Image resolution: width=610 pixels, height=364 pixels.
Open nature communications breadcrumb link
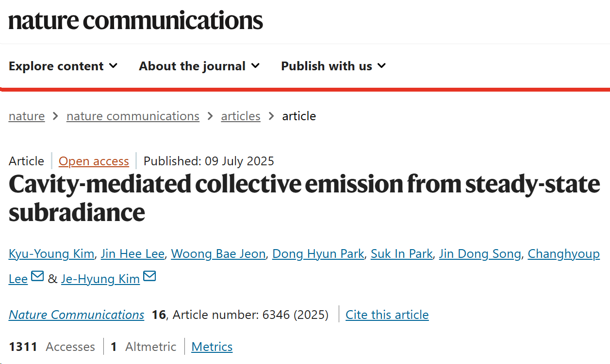coord(133,116)
